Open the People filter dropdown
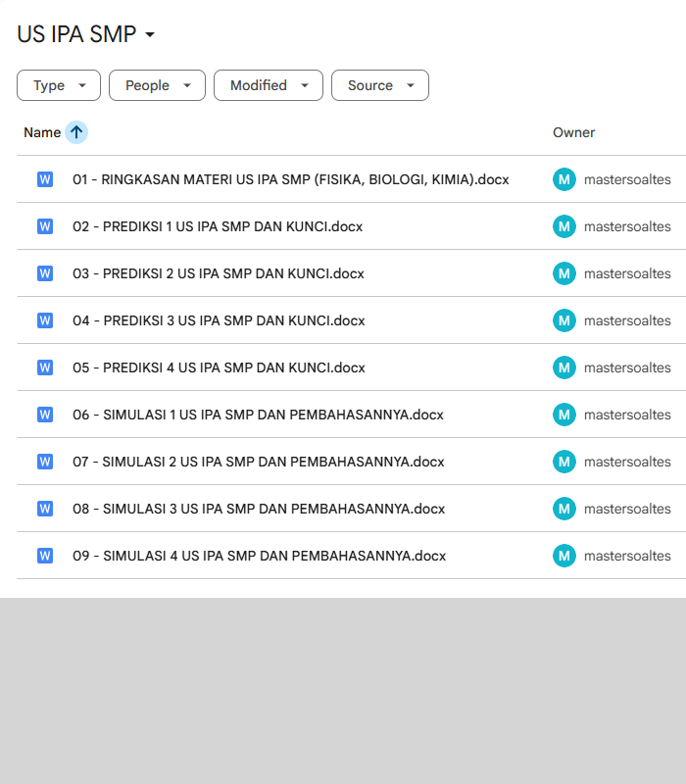The width and height of the screenshot is (686, 784). click(x=157, y=85)
